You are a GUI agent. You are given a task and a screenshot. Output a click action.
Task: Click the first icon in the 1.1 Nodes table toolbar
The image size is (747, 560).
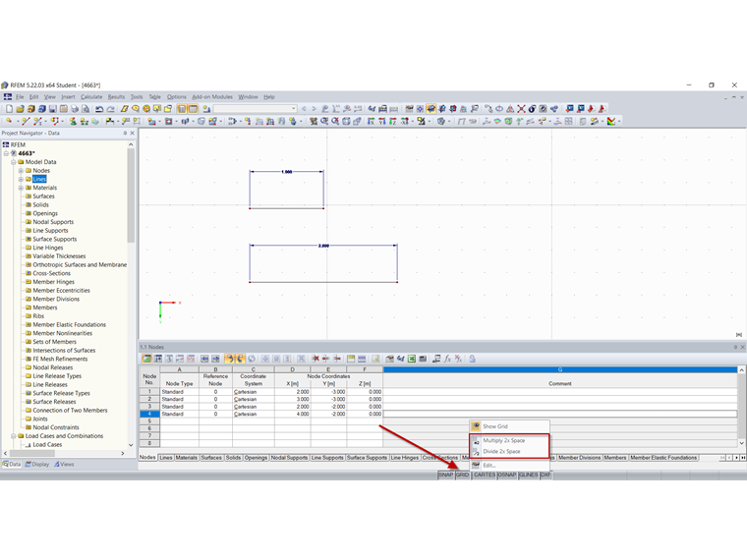[x=147, y=359]
